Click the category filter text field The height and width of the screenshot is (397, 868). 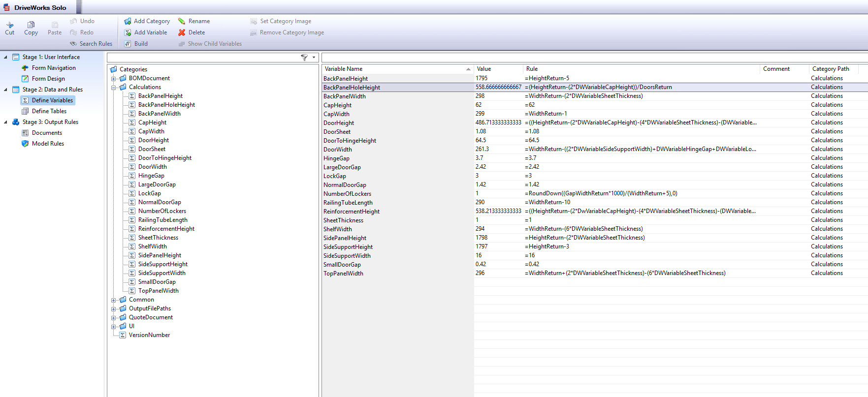point(203,58)
